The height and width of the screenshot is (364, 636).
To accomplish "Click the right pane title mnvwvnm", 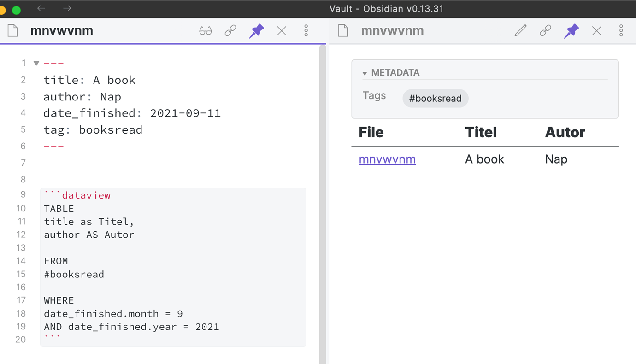I will (392, 30).
